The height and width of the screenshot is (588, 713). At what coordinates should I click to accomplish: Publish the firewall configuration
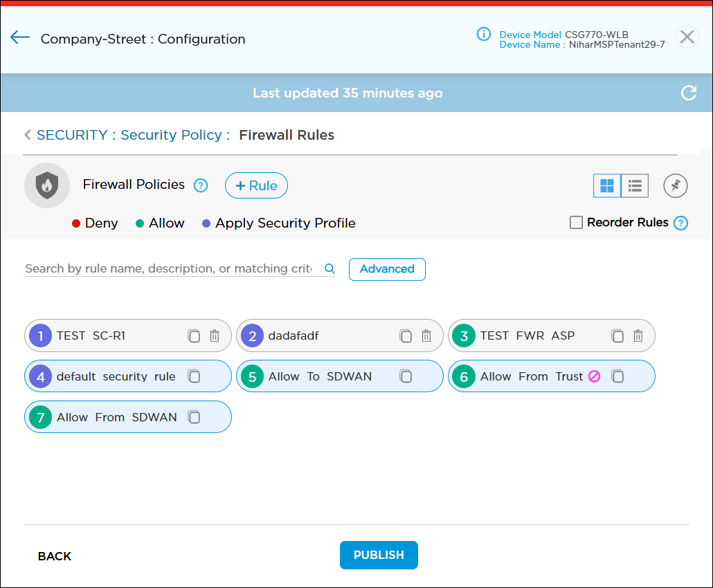click(379, 555)
